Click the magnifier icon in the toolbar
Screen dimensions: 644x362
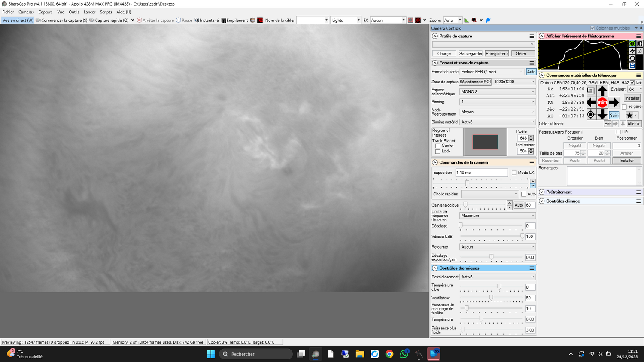pos(474,20)
